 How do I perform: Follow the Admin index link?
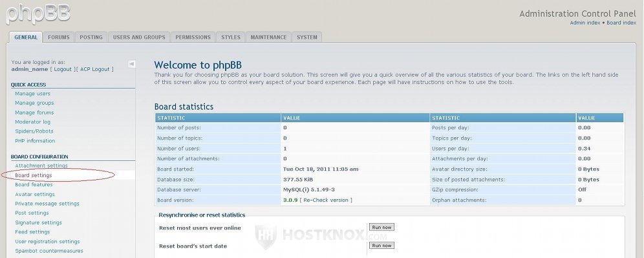coord(585,23)
